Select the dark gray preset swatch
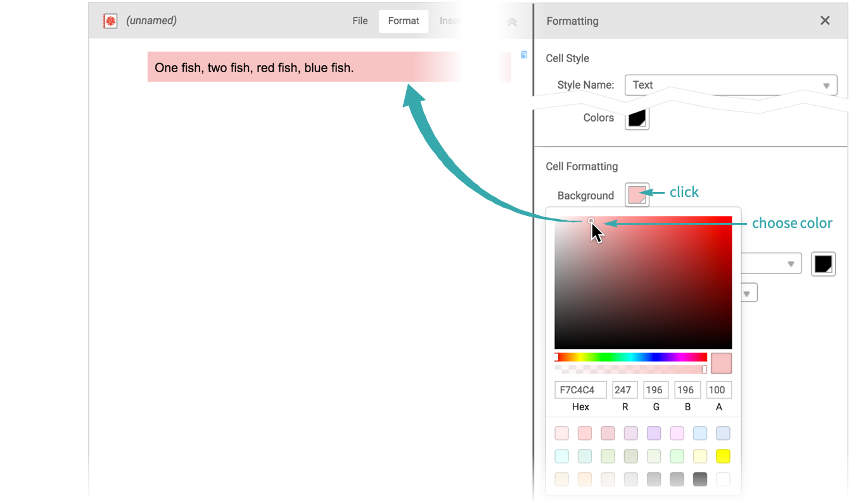This screenshot has height=504, width=849. tap(700, 479)
